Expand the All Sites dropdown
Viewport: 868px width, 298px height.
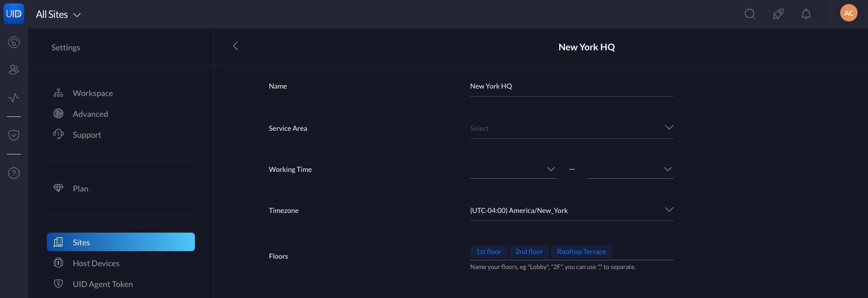(58, 14)
